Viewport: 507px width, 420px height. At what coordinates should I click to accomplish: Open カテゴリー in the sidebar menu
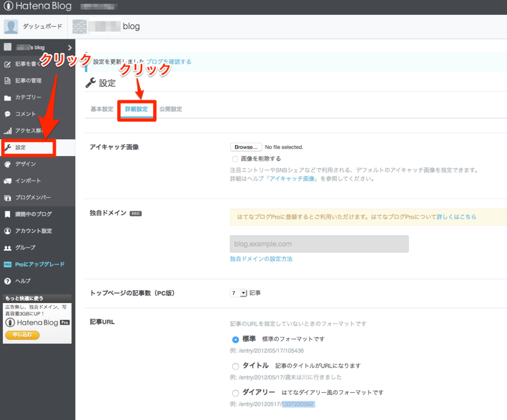coord(28,98)
